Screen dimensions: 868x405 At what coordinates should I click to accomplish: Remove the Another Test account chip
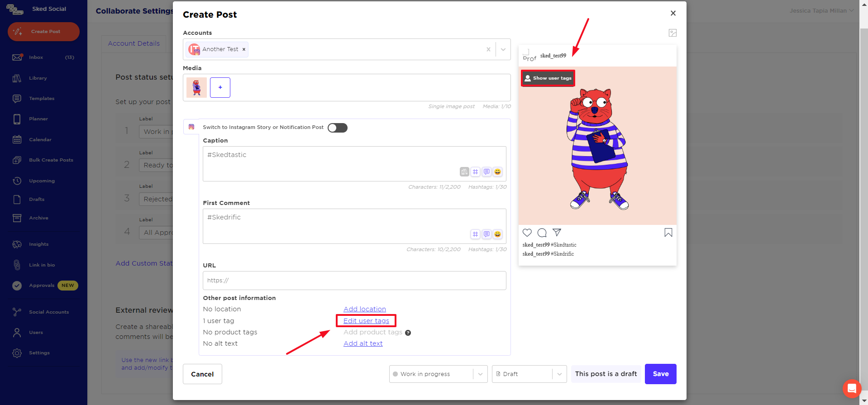pos(244,49)
